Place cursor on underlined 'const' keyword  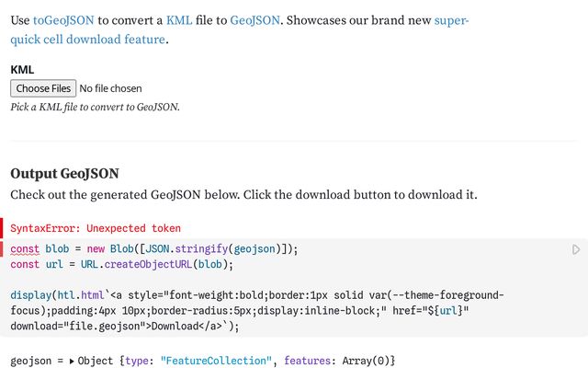click(25, 249)
